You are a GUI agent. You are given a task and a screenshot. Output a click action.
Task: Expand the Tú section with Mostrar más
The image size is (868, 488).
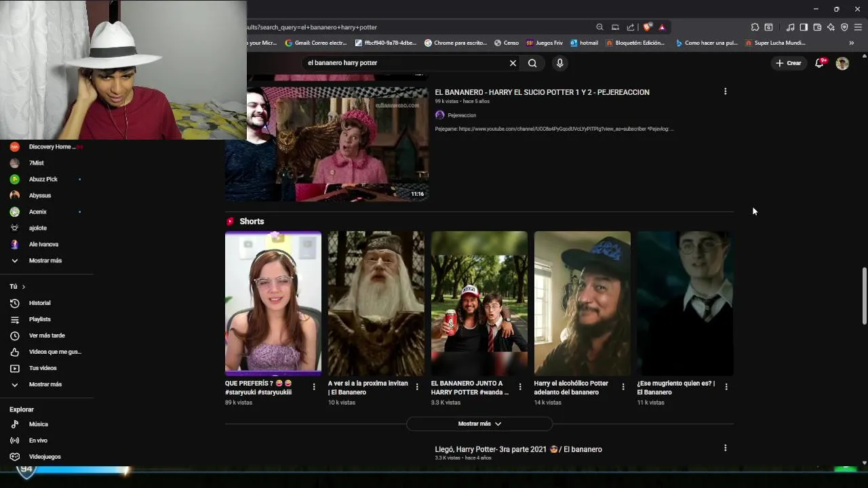pyautogui.click(x=46, y=384)
